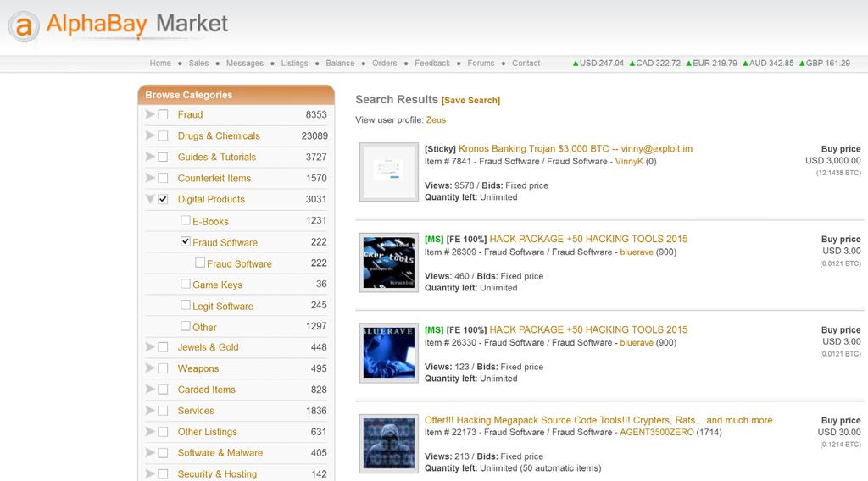868x481 pixels.
Task: View the Zeus user profile
Action: click(x=436, y=120)
